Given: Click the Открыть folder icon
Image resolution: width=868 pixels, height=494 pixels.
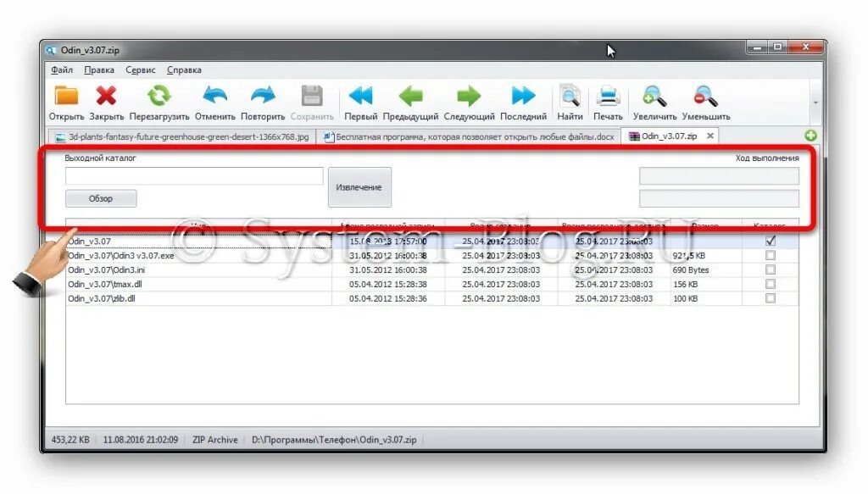Looking at the screenshot, I should tap(66, 97).
